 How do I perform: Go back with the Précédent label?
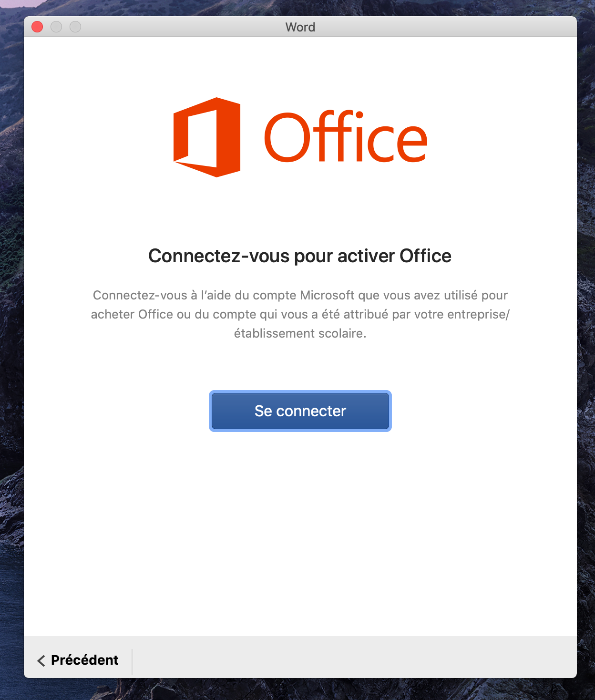tap(84, 660)
